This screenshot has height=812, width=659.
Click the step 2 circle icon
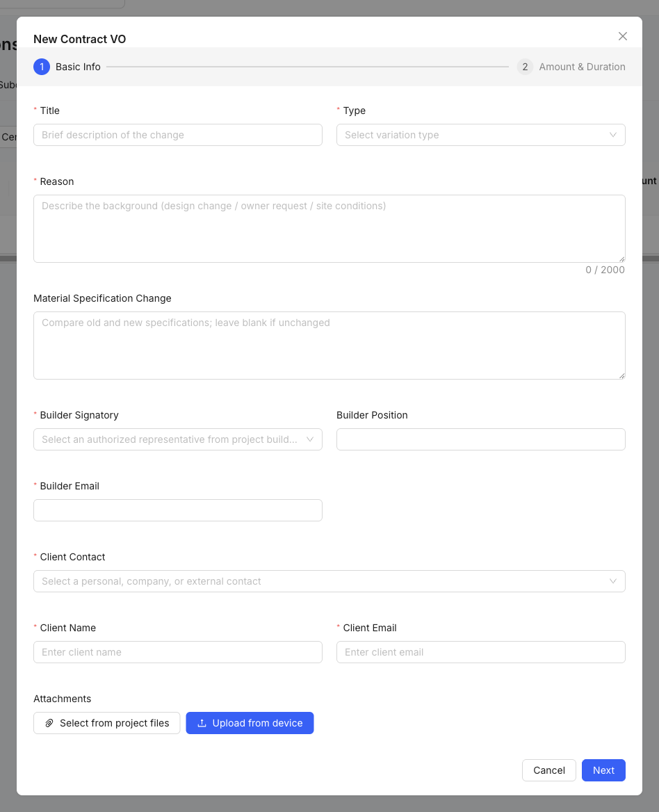(525, 67)
